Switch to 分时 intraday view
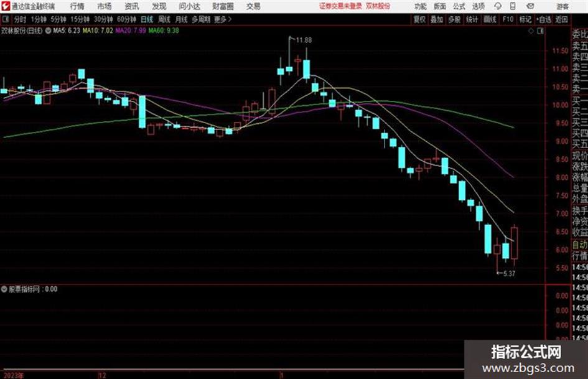Screen dimensions: 588x379 click(20, 19)
